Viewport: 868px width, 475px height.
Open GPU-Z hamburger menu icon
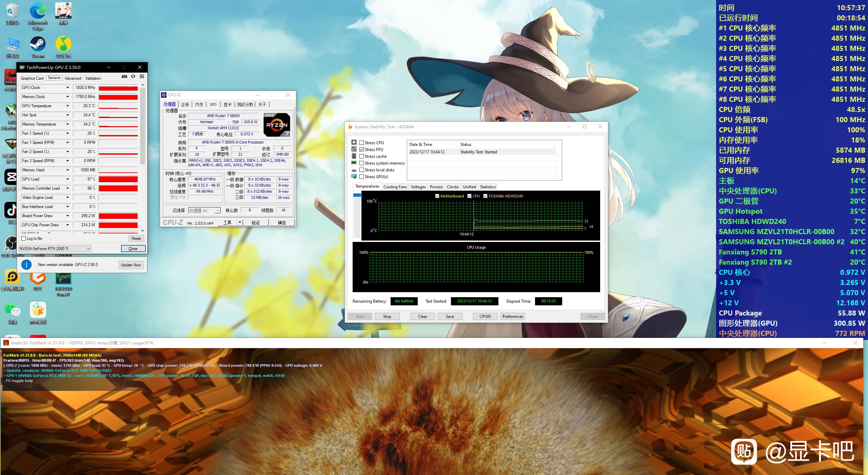(x=142, y=77)
